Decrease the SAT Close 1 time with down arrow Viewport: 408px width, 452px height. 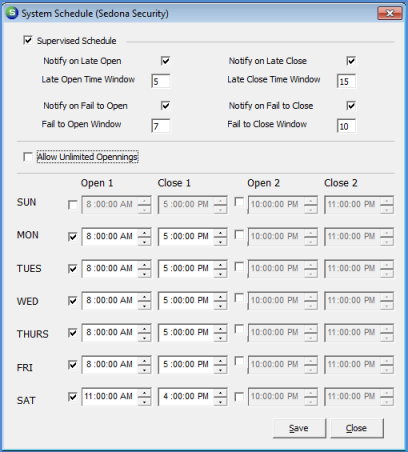[220, 401]
